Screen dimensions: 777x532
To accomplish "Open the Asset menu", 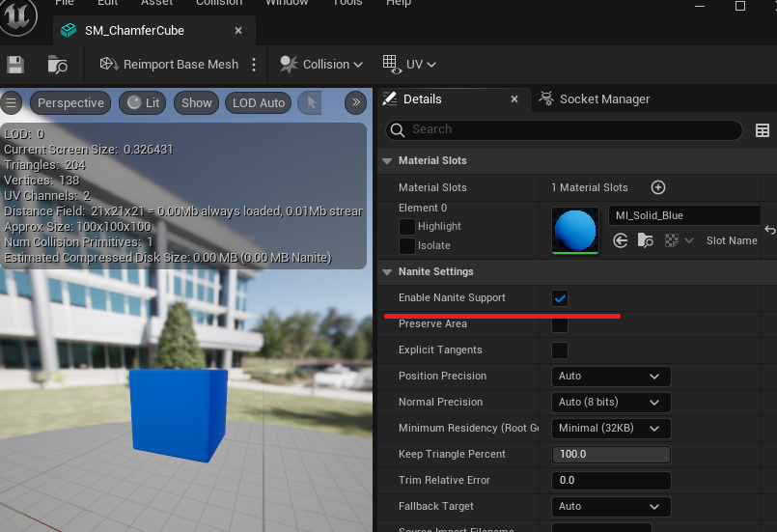I will tap(156, 3).
